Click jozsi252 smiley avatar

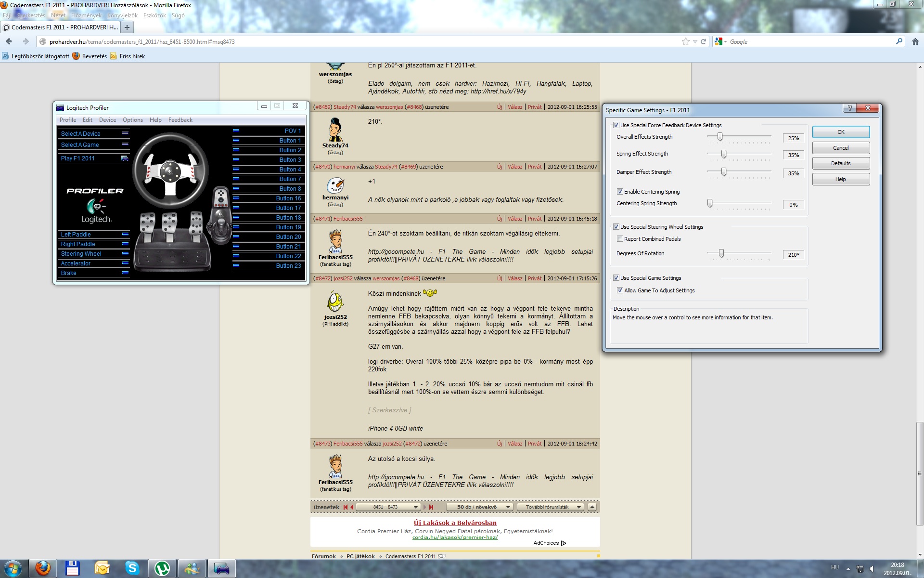(x=335, y=302)
